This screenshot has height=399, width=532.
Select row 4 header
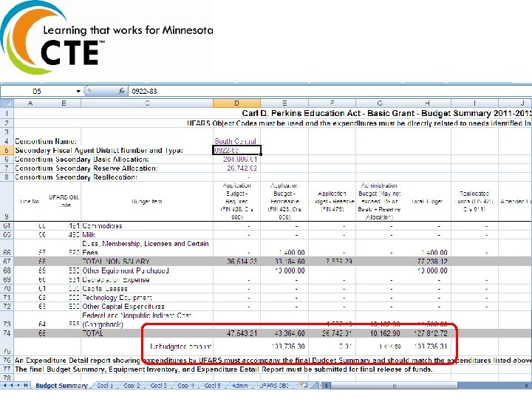point(7,141)
